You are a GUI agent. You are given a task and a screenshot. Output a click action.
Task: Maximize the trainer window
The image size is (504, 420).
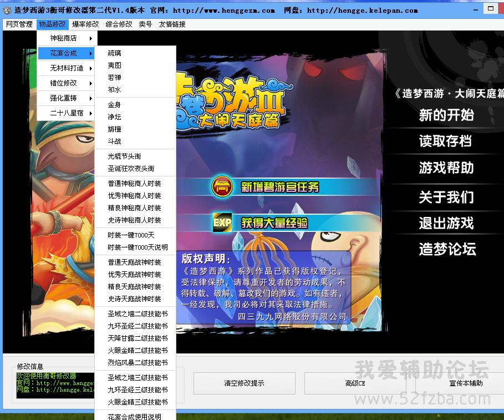(x=491, y=9)
